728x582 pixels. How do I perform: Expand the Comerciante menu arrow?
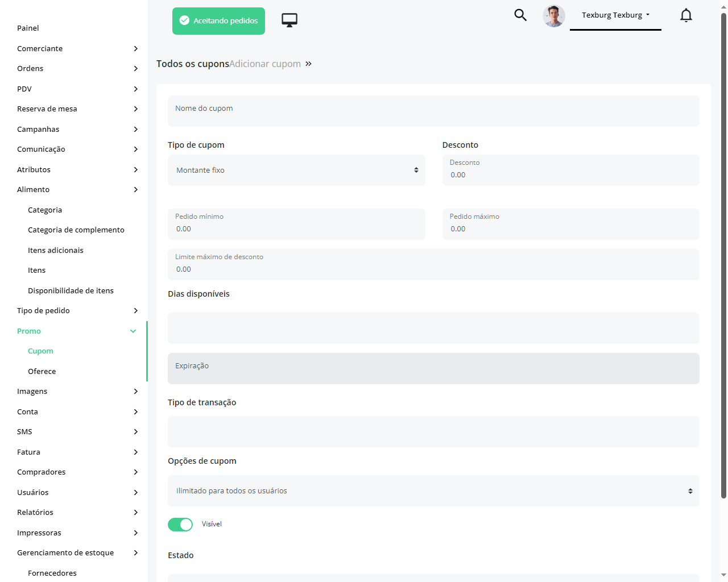point(135,49)
